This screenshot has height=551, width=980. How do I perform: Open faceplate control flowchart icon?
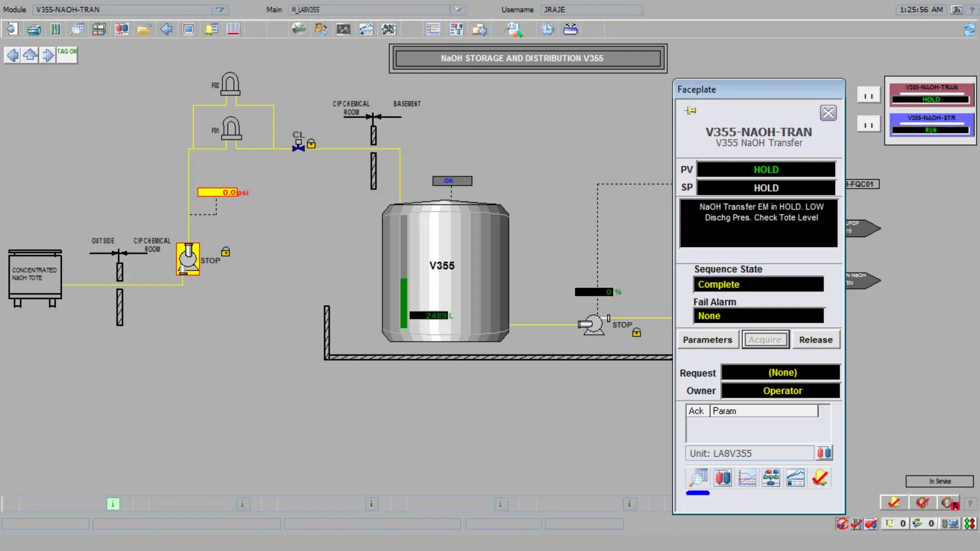coord(771,478)
